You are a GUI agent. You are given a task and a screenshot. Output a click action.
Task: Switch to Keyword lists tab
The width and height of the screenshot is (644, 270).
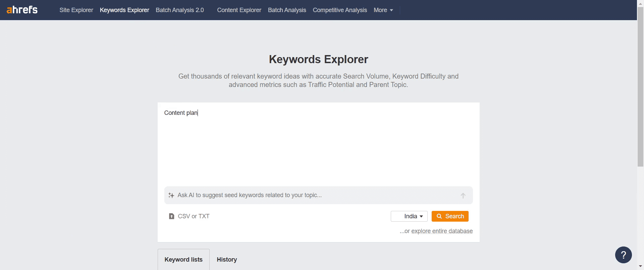(x=183, y=260)
